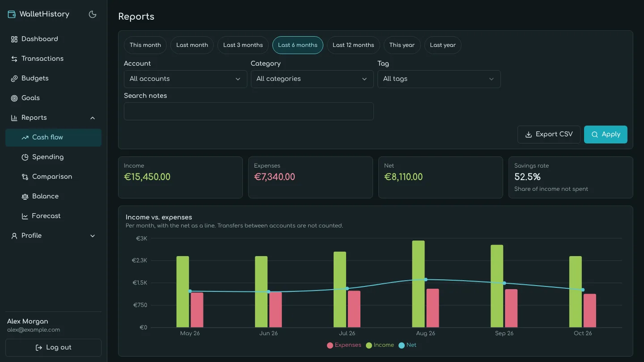Click the Transactions arrows icon

pyautogui.click(x=14, y=59)
